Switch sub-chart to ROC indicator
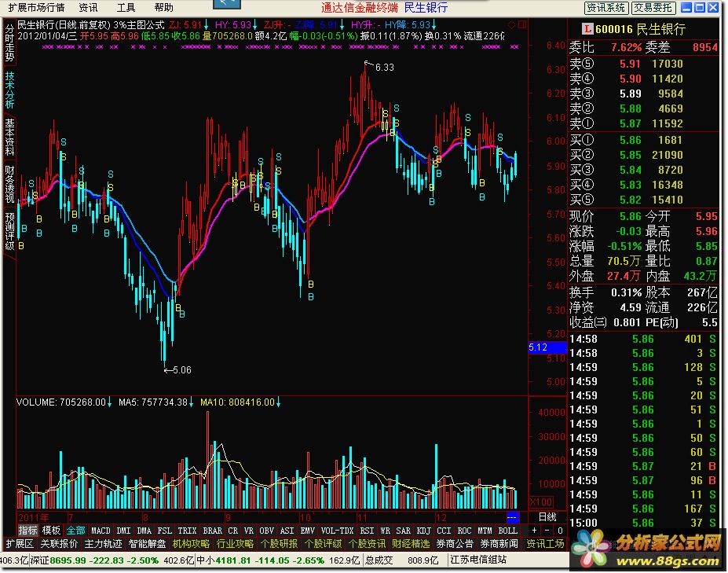728x573 pixels. [x=464, y=531]
